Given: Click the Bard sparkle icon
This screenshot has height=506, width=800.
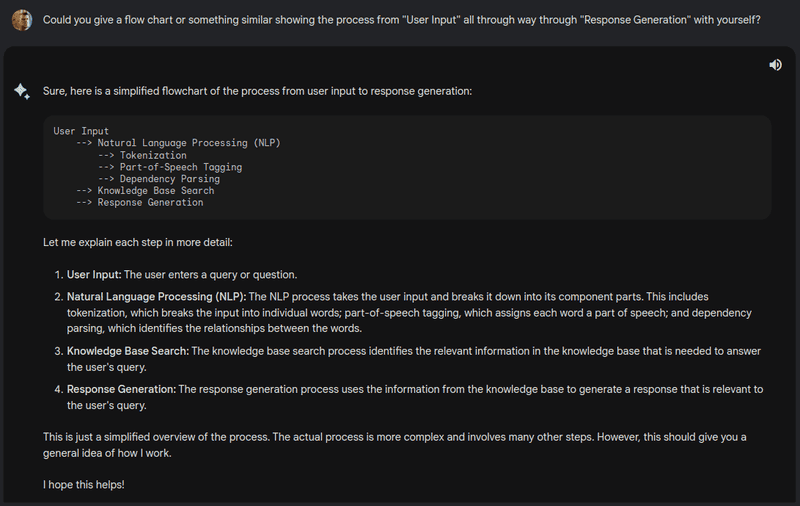Looking at the screenshot, I should coord(21,91).
